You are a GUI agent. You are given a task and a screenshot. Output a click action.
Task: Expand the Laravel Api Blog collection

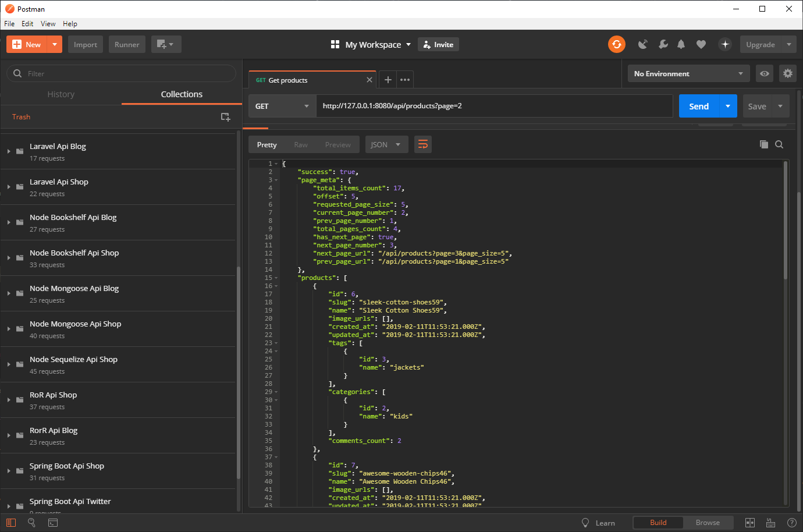[x=9, y=151]
